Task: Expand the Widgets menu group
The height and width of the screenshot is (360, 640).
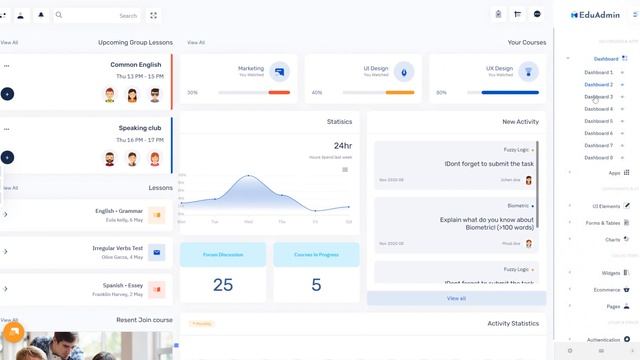Action: pos(570,273)
